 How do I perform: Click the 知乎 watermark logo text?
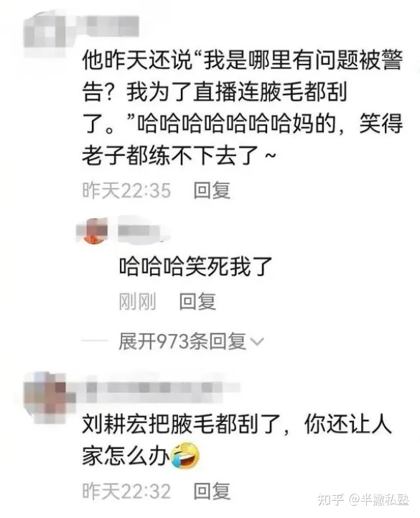(x=330, y=499)
